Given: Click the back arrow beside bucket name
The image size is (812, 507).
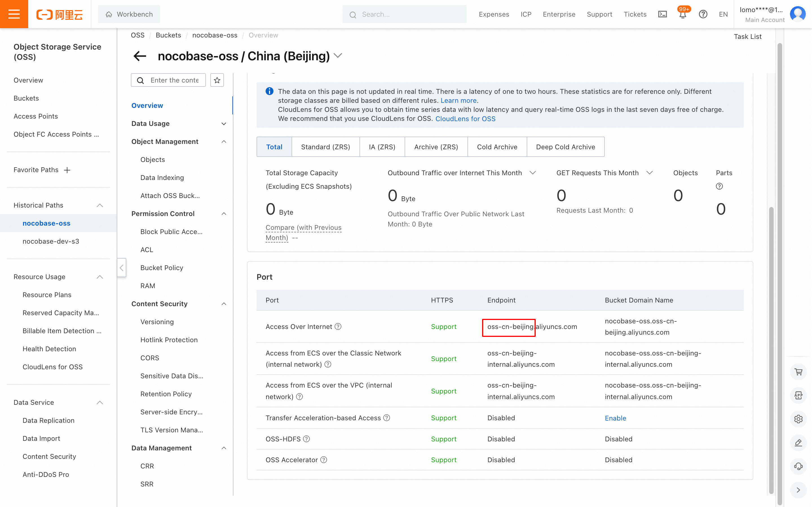Looking at the screenshot, I should click(140, 56).
